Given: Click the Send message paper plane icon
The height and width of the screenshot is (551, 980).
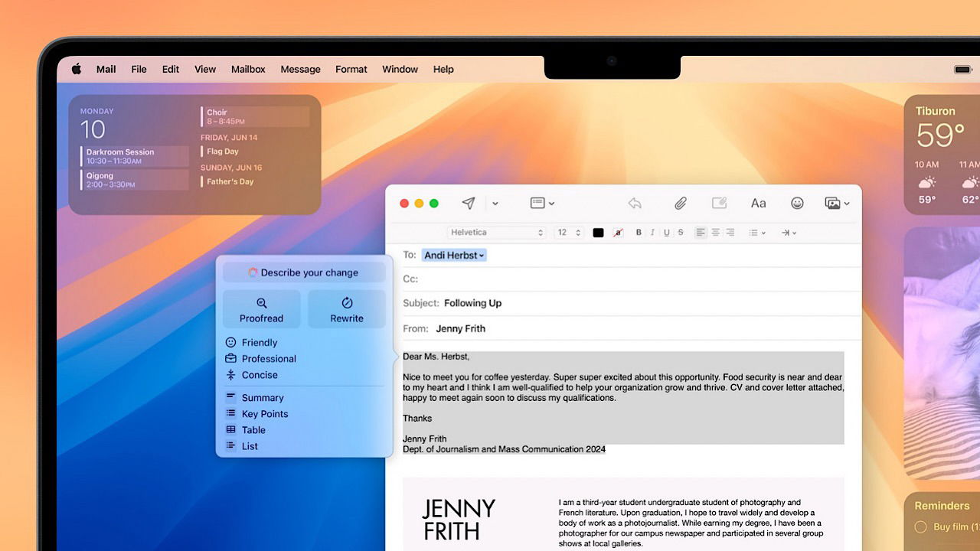Looking at the screenshot, I should point(469,203).
